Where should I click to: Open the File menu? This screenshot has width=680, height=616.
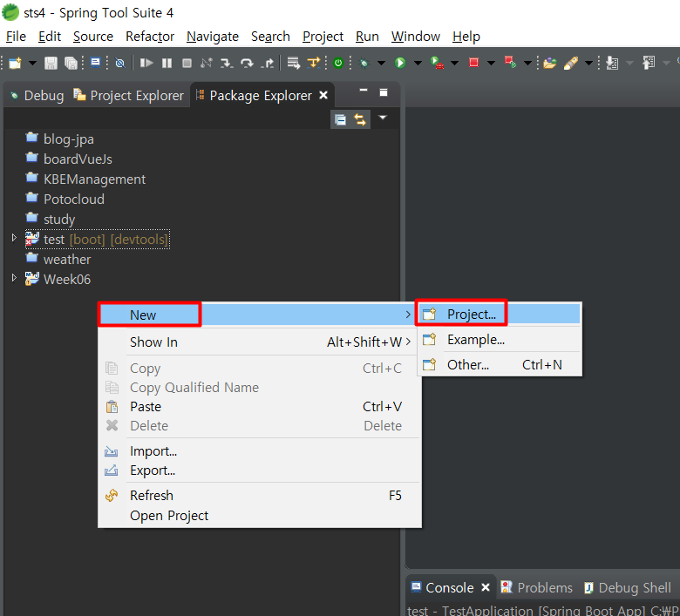pyautogui.click(x=16, y=37)
